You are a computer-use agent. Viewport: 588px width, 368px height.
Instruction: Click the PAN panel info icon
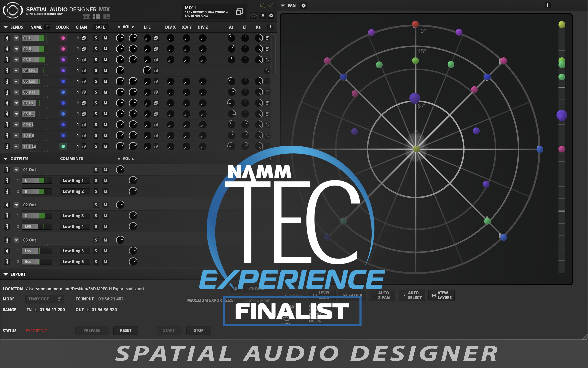pyautogui.click(x=547, y=5)
